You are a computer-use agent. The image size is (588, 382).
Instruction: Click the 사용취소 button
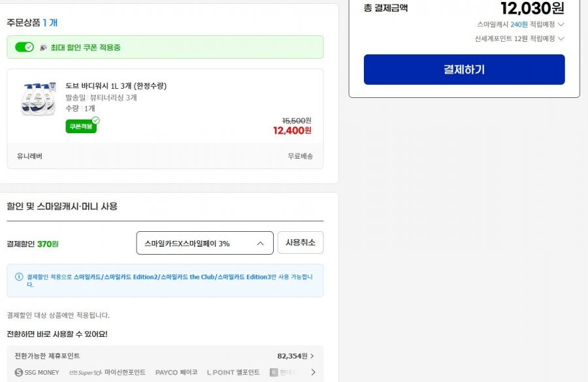[x=301, y=242]
